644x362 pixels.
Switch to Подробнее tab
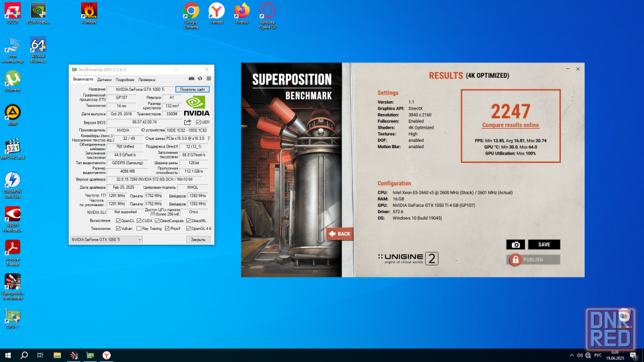coord(125,80)
